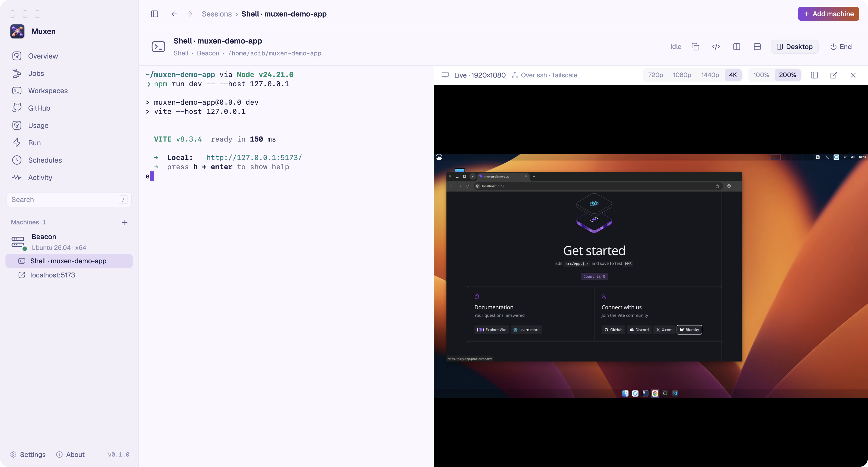Select Shell · muxen-demo-app session in sidebar
This screenshot has width=868, height=467.
pos(69,261)
